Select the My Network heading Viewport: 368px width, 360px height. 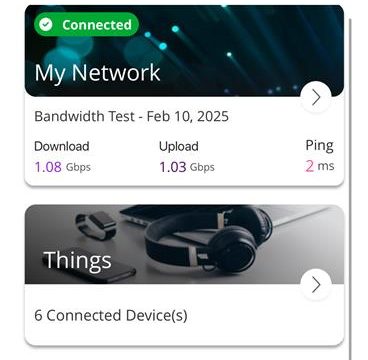point(97,73)
